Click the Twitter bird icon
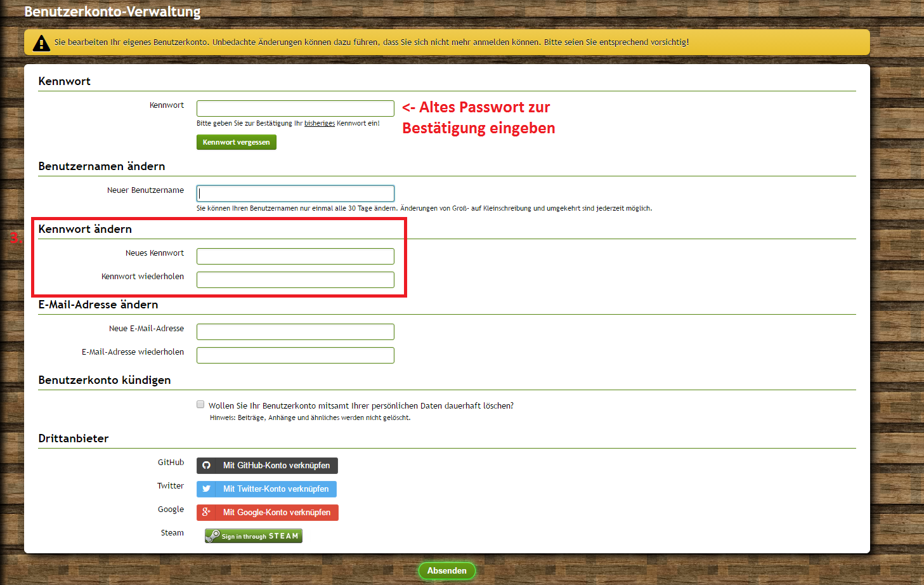Image resolution: width=924 pixels, height=585 pixels. pyautogui.click(x=206, y=489)
